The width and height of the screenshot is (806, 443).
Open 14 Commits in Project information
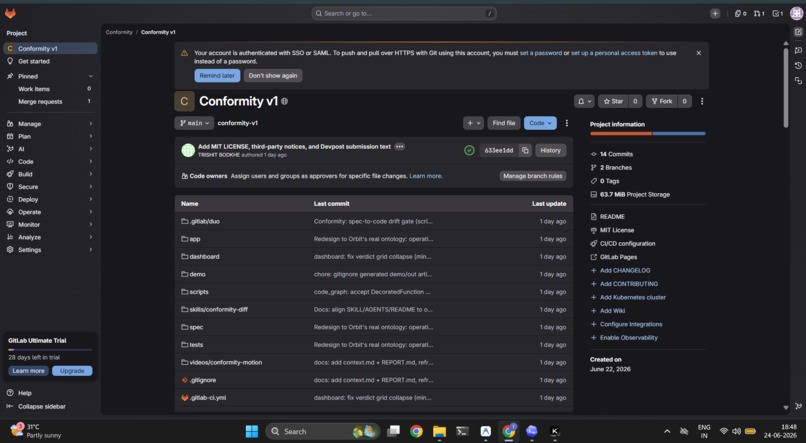[616, 154]
